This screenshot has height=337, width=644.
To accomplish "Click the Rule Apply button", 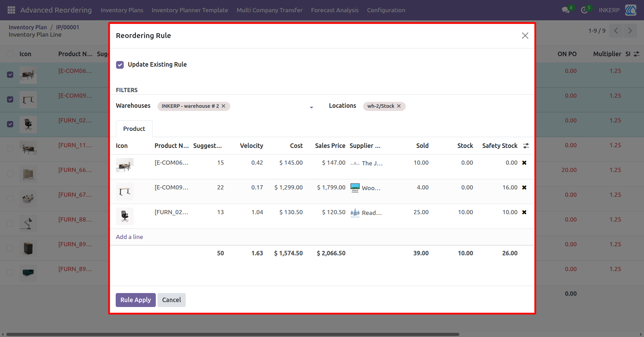I will tap(136, 300).
